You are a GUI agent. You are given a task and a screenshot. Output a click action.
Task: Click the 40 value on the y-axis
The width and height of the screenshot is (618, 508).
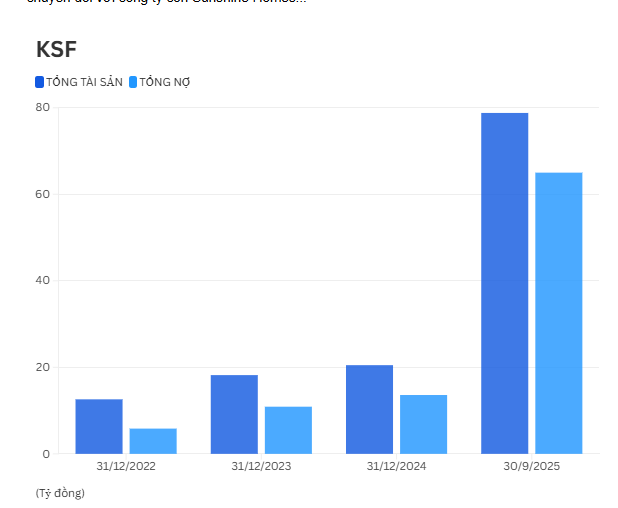pos(42,280)
